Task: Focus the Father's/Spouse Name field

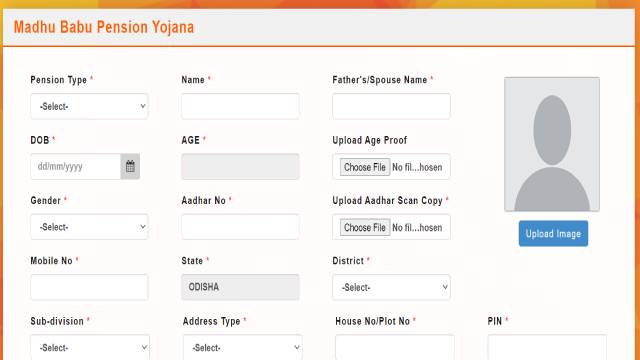Action: point(391,107)
